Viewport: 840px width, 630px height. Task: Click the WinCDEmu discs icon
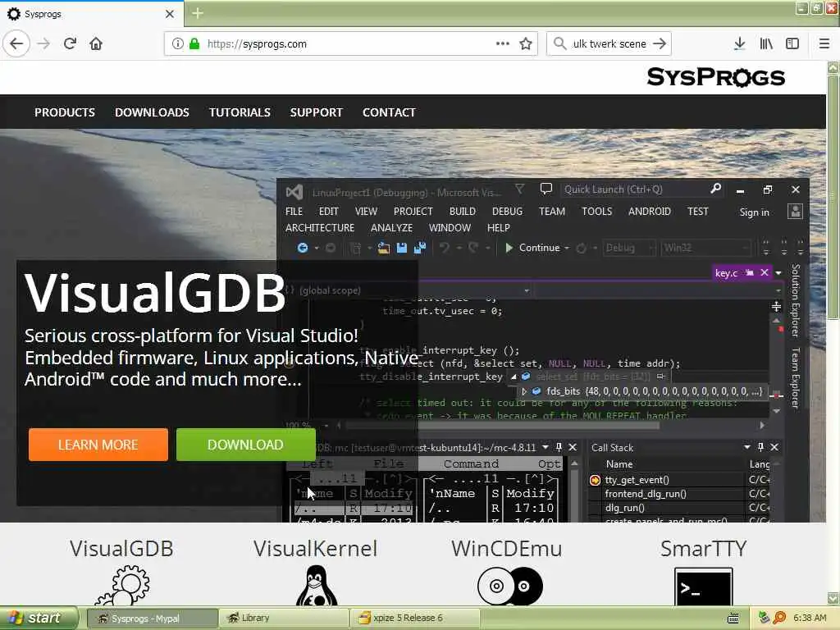(509, 586)
